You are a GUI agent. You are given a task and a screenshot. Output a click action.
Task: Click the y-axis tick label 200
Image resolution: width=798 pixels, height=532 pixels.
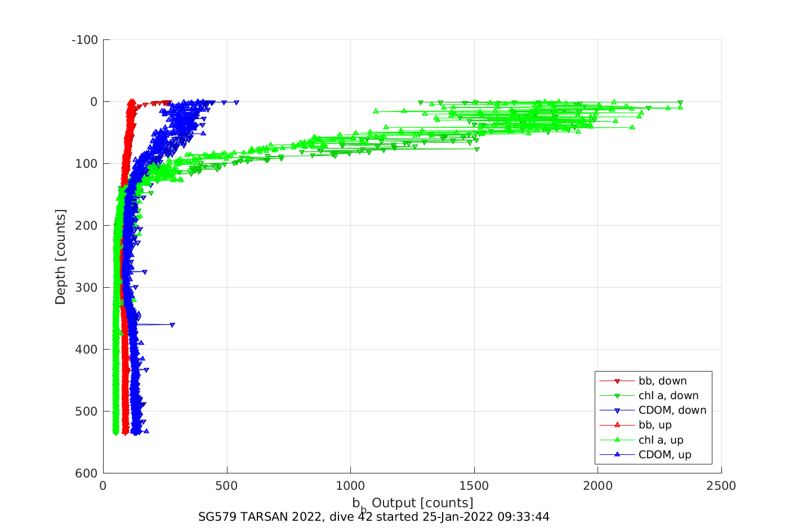(87, 226)
